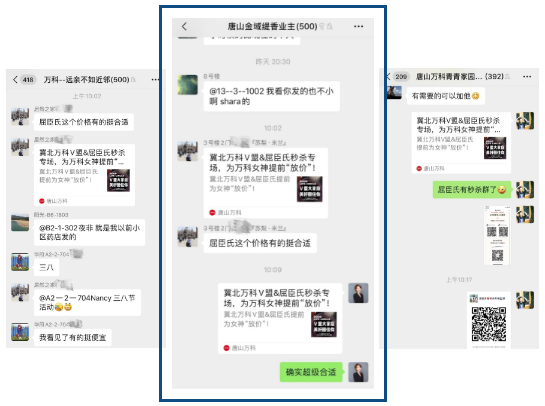Open large QR code image in right chat
This screenshot has height=406, width=545.
click(488, 320)
